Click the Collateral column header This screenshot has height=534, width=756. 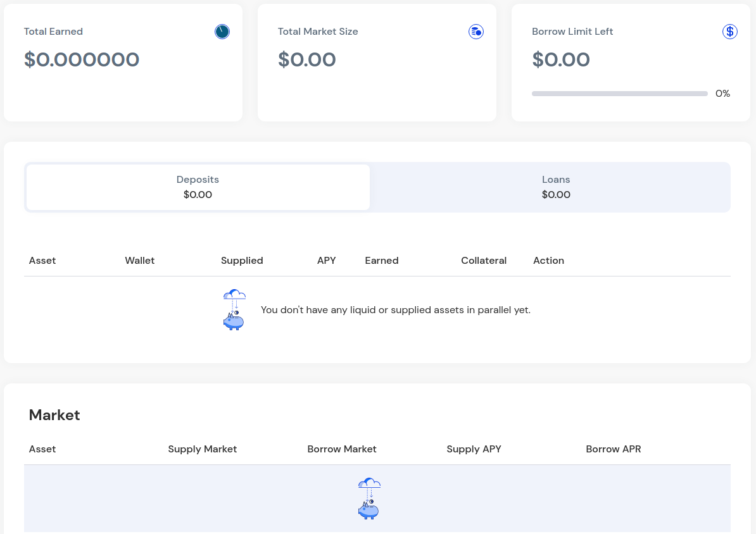(x=484, y=261)
